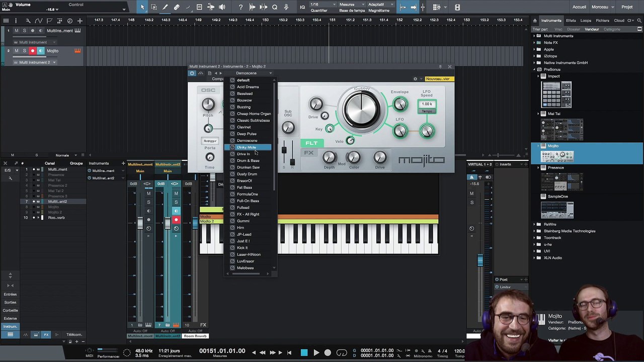This screenshot has width=644, height=362.
Task: Open the Projet page
Action: (x=627, y=7)
